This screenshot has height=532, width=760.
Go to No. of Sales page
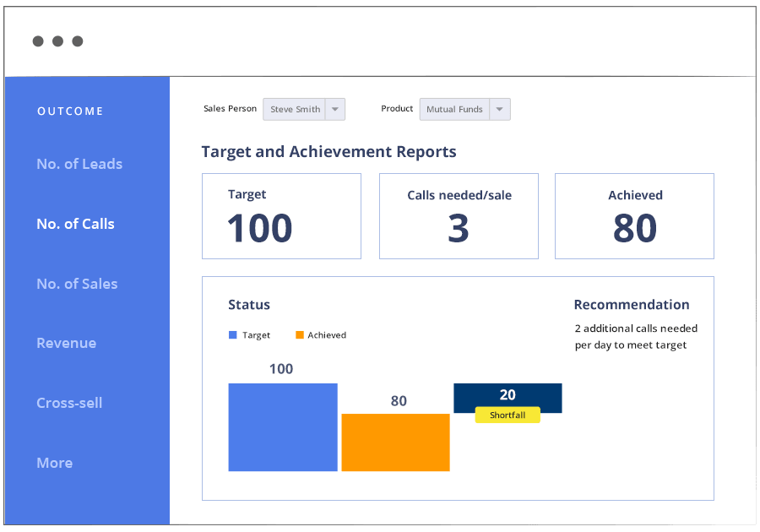(77, 284)
